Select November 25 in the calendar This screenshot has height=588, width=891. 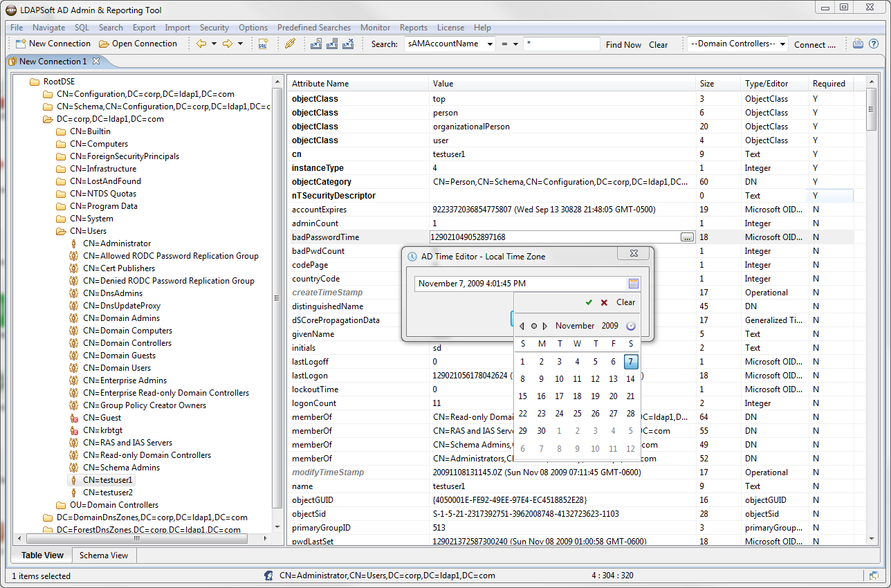(x=577, y=414)
